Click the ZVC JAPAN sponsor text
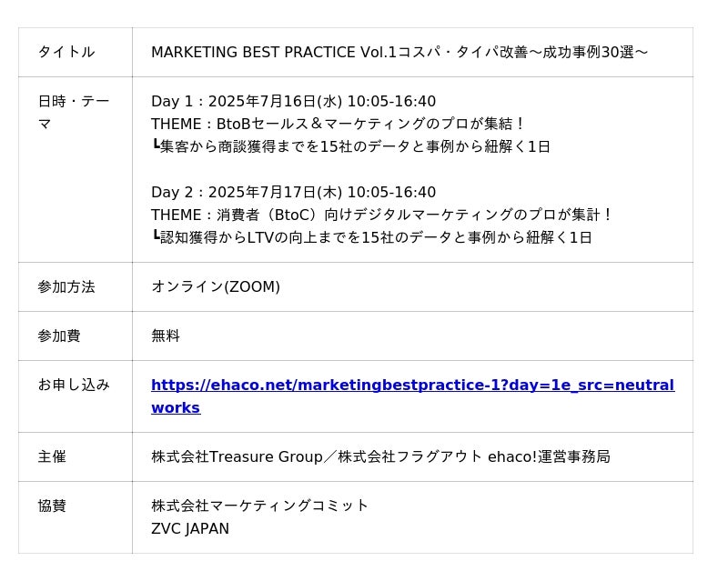Image resolution: width=728 pixels, height=581 pixels. [x=190, y=529]
